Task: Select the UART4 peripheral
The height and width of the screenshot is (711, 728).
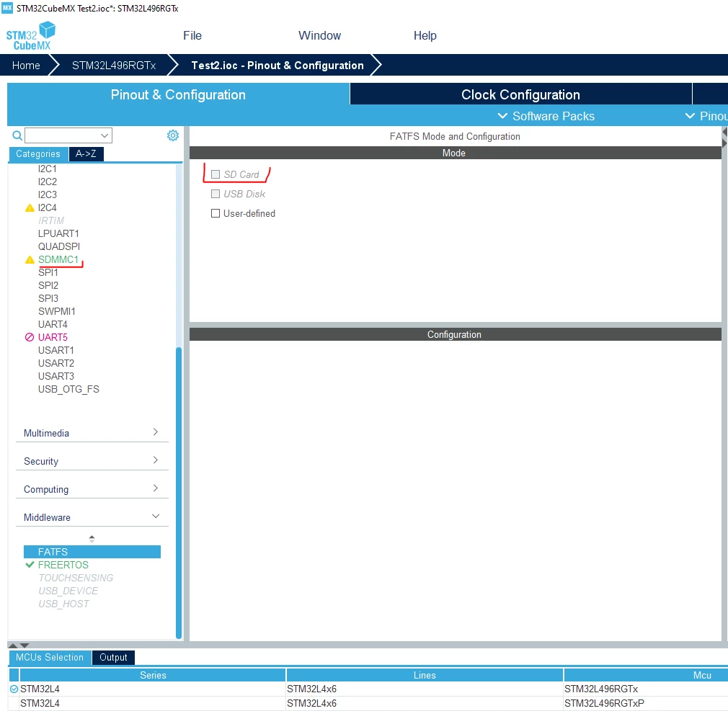Action: coord(53,324)
